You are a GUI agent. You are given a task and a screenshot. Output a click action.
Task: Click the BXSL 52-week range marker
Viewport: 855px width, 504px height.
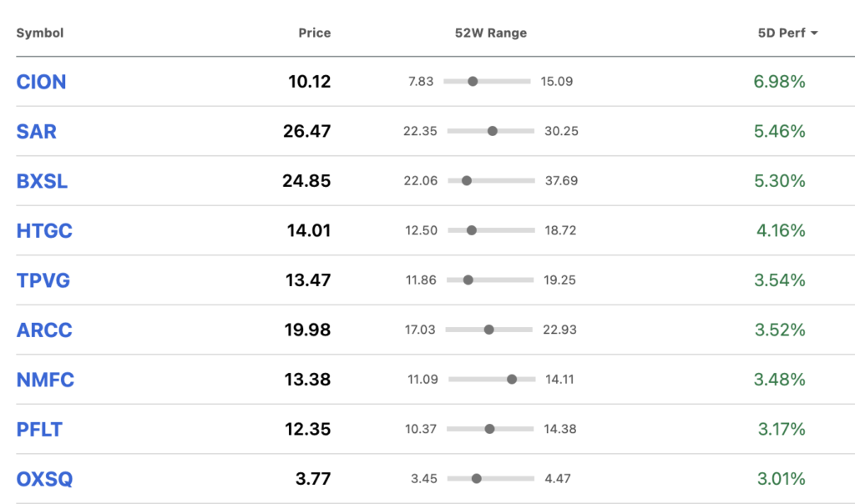pos(466,180)
